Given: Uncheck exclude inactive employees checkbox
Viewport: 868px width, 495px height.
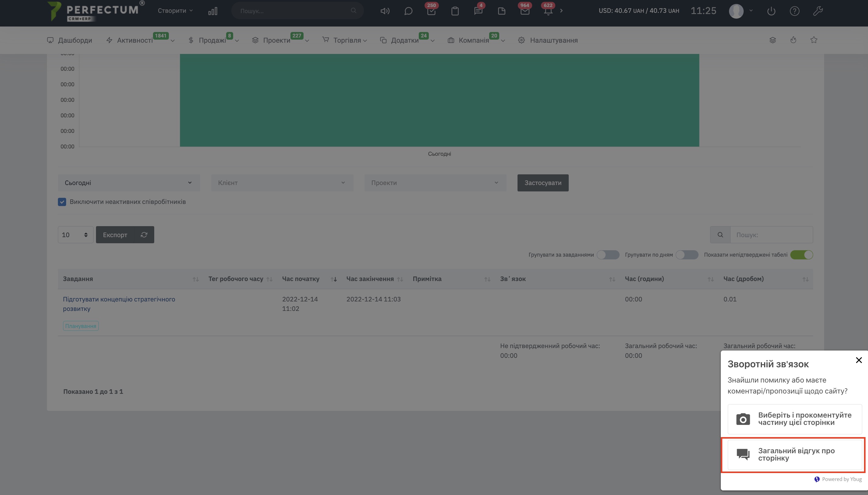Looking at the screenshot, I should pyautogui.click(x=62, y=202).
